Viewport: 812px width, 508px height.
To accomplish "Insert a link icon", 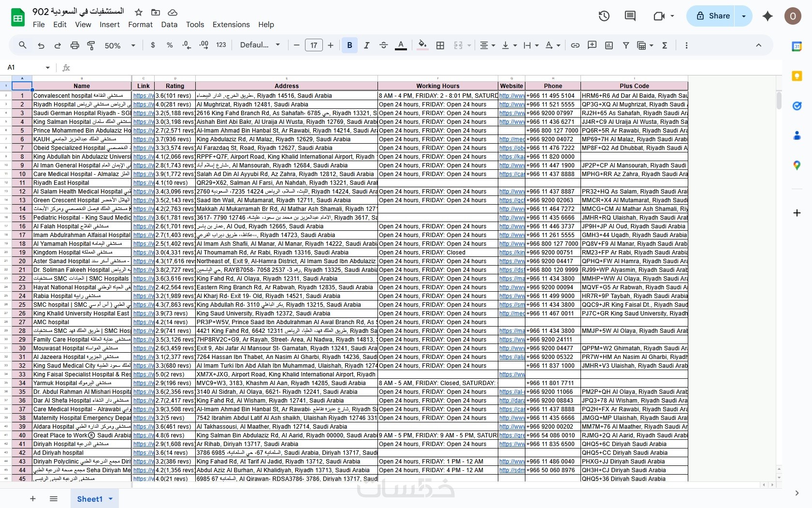I will [575, 45].
